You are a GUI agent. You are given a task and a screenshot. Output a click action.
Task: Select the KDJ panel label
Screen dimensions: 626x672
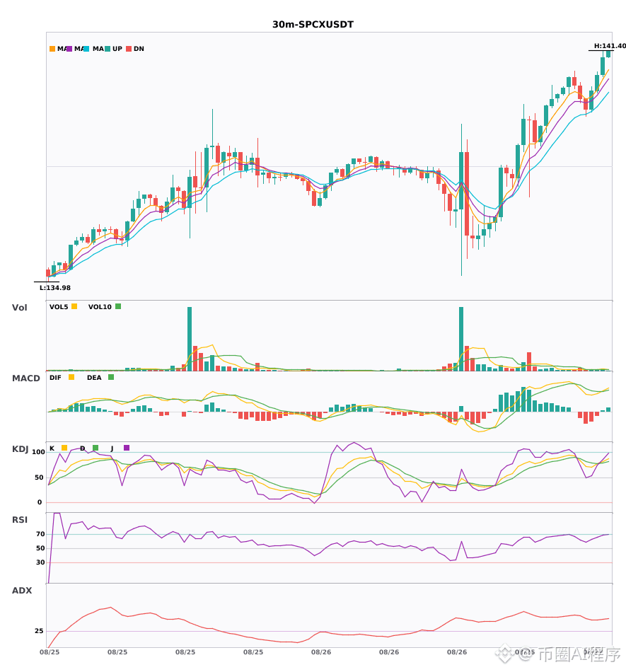coord(20,449)
